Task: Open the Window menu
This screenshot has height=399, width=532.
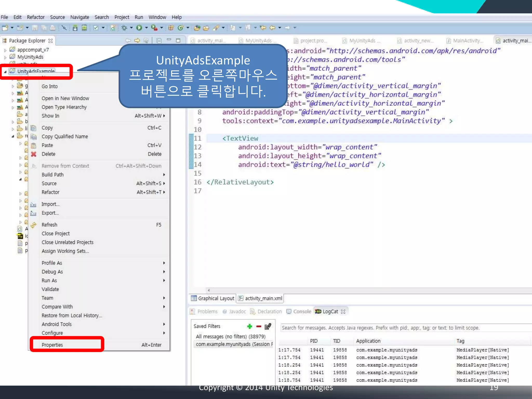Action: click(x=157, y=17)
